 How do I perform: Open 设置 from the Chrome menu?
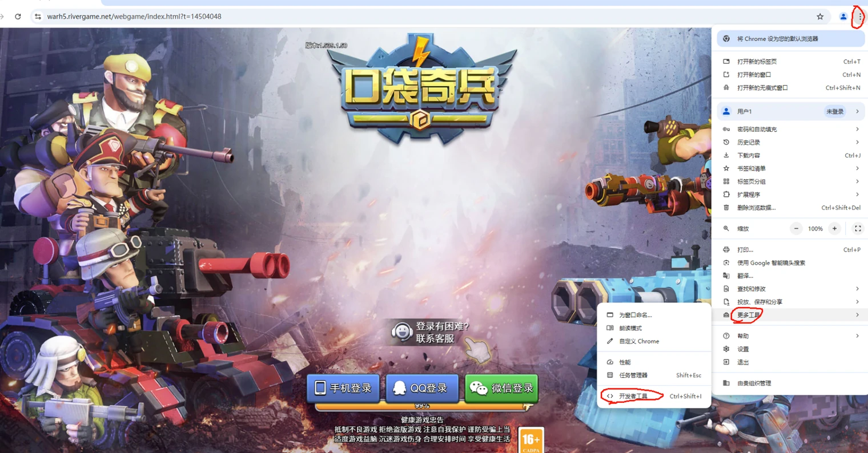(x=791, y=349)
